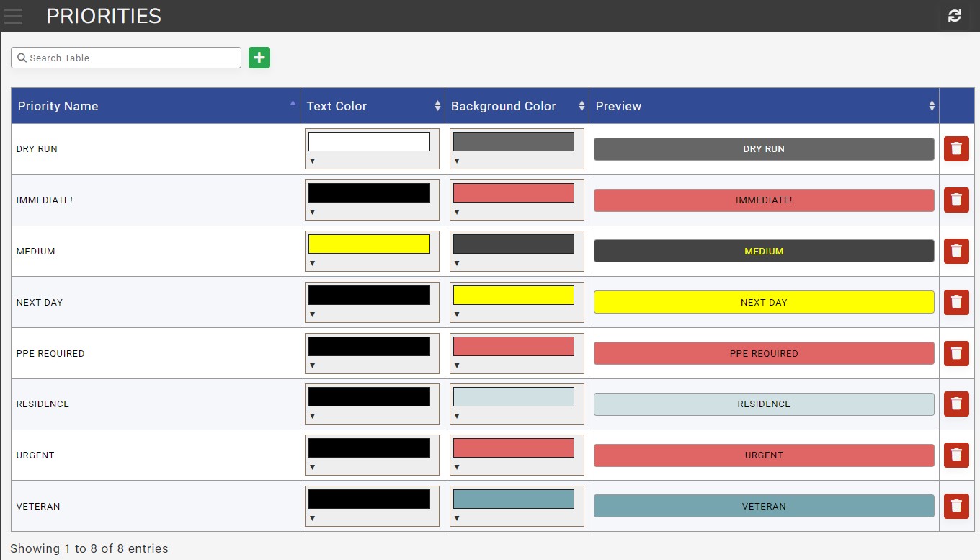Viewport: 980px width, 560px height.
Task: Click the refresh icon in header
Action: tap(955, 16)
